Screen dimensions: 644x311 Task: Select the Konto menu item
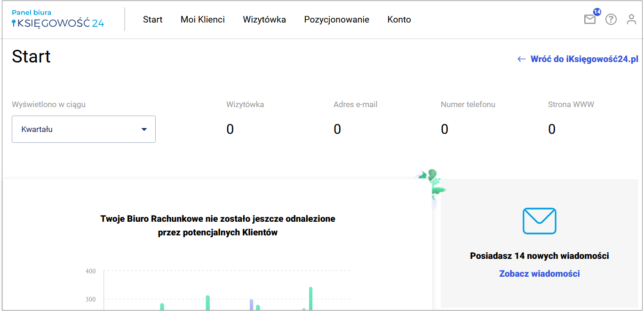click(x=399, y=20)
